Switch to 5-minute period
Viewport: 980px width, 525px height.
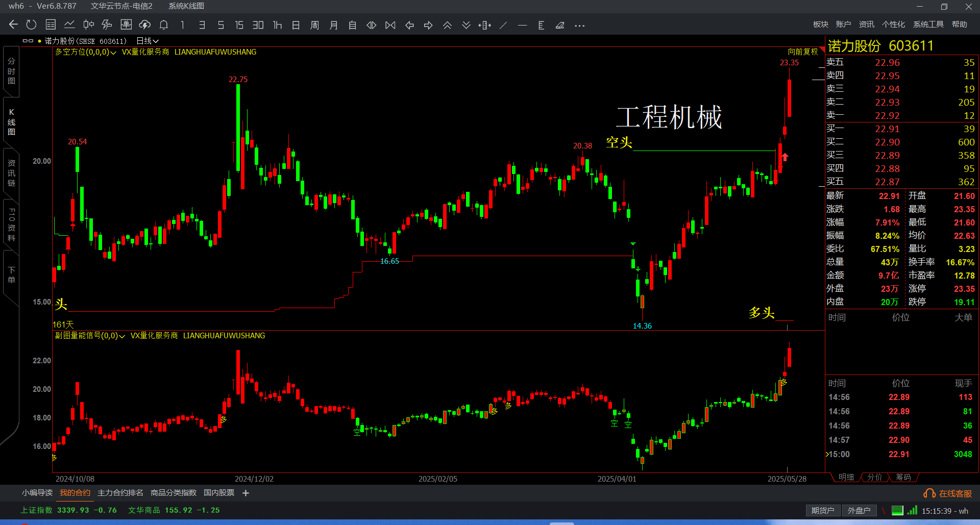[x=220, y=24]
